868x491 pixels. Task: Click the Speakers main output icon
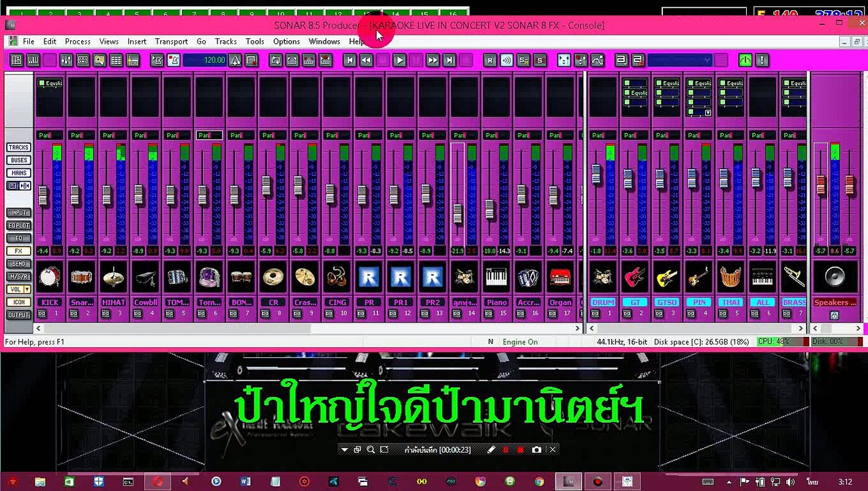835,277
